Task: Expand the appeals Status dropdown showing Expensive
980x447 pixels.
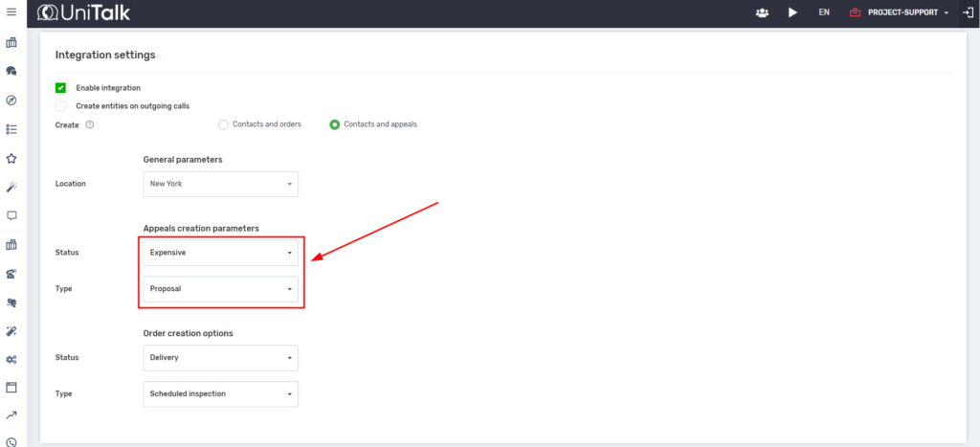Action: point(220,253)
